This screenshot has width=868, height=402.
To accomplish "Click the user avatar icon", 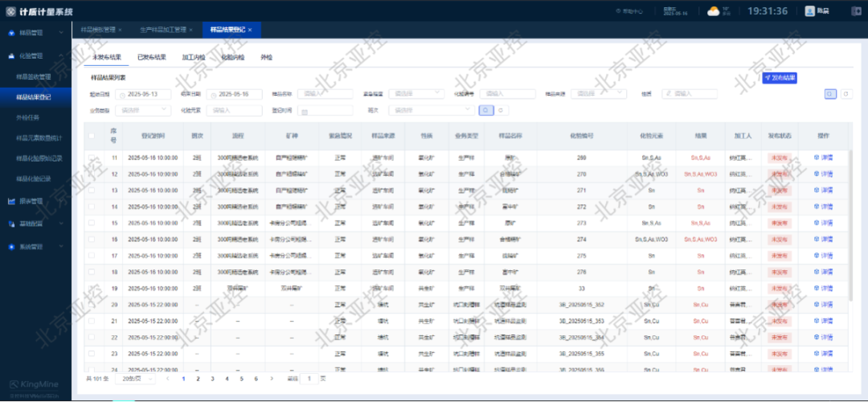I will (x=810, y=10).
